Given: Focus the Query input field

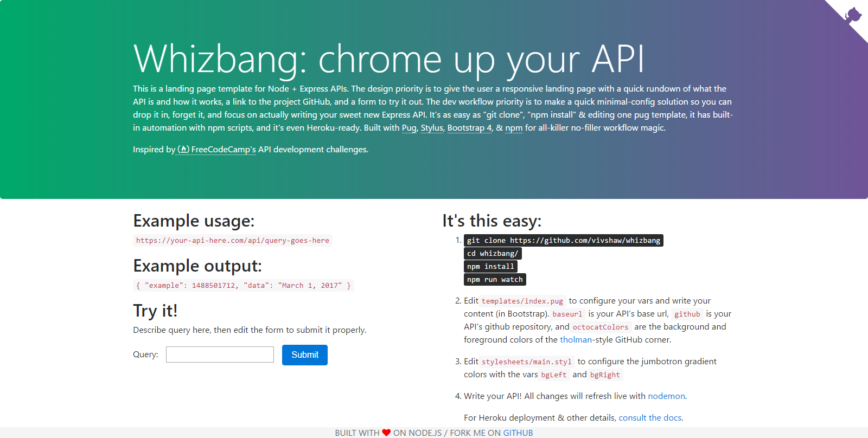Looking at the screenshot, I should point(220,355).
